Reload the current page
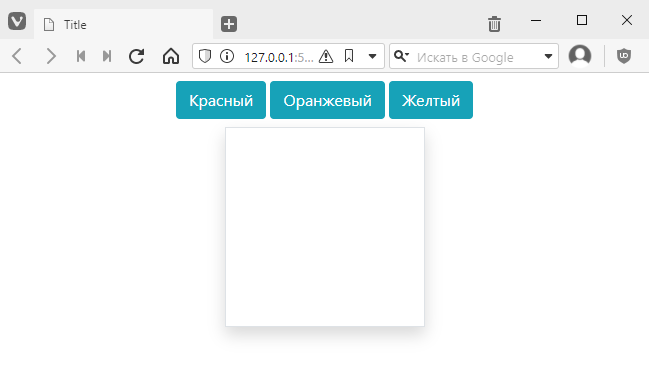649x386 pixels. (x=137, y=56)
